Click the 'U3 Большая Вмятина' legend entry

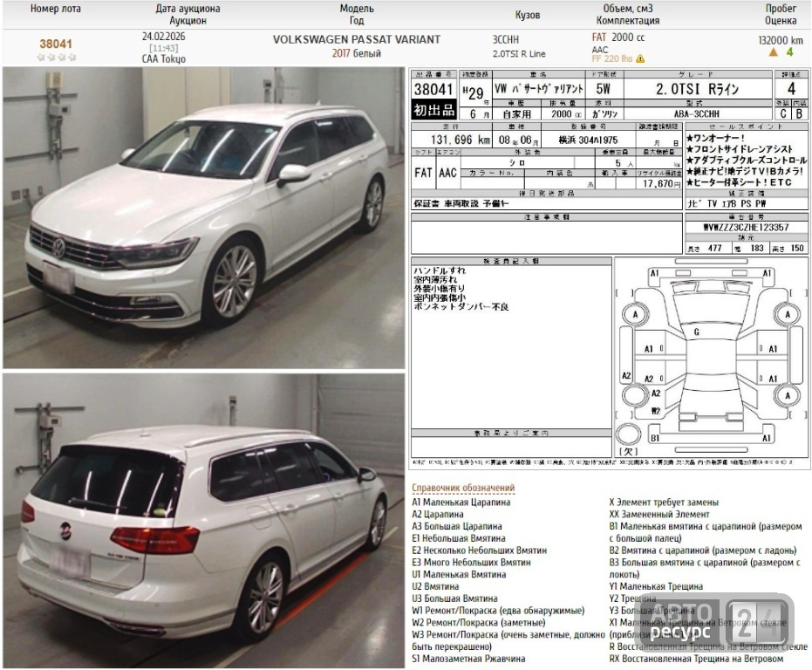pyautogui.click(x=454, y=598)
